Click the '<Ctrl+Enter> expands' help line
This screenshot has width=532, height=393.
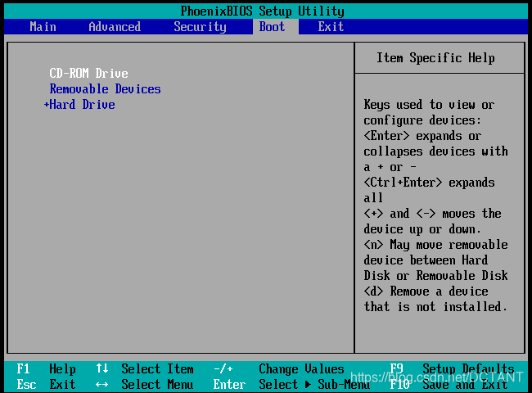429,183
